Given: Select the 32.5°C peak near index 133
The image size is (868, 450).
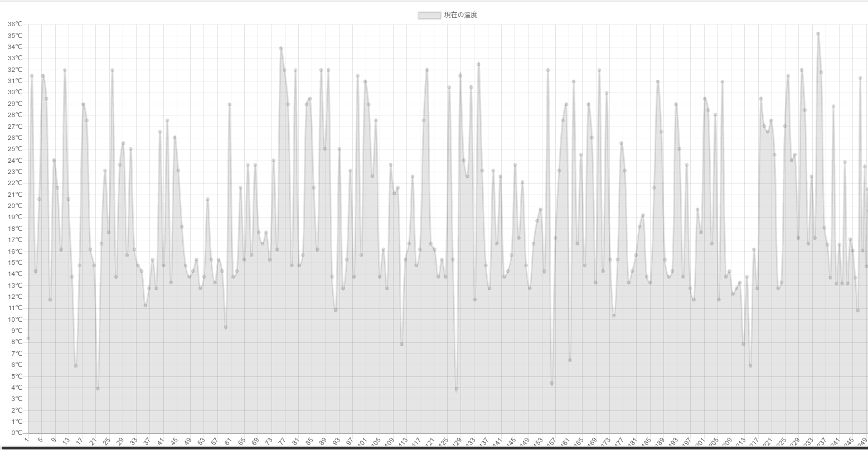Looking at the screenshot, I should pyautogui.click(x=478, y=64).
